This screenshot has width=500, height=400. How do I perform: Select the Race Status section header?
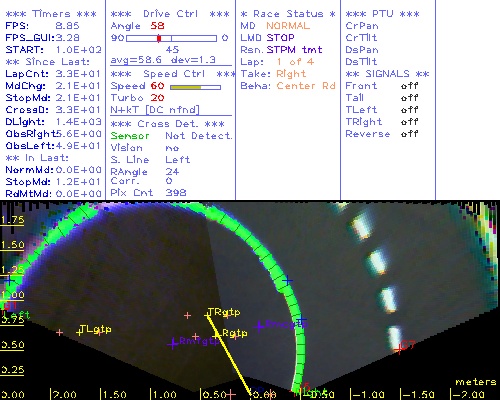(x=288, y=14)
